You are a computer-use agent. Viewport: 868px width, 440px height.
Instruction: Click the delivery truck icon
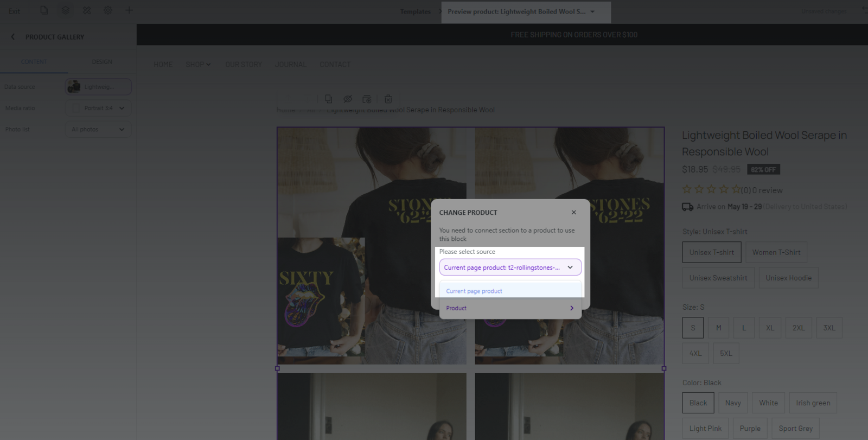coord(687,207)
